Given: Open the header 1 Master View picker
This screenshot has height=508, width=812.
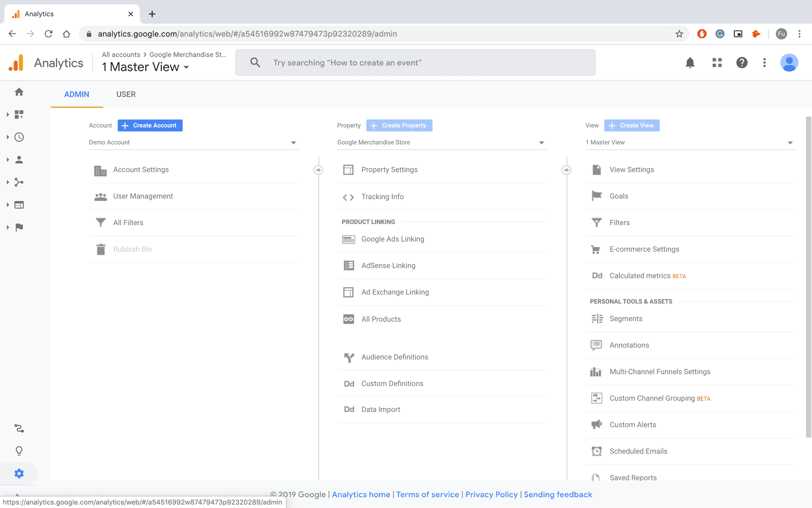Looking at the screenshot, I should (x=146, y=67).
